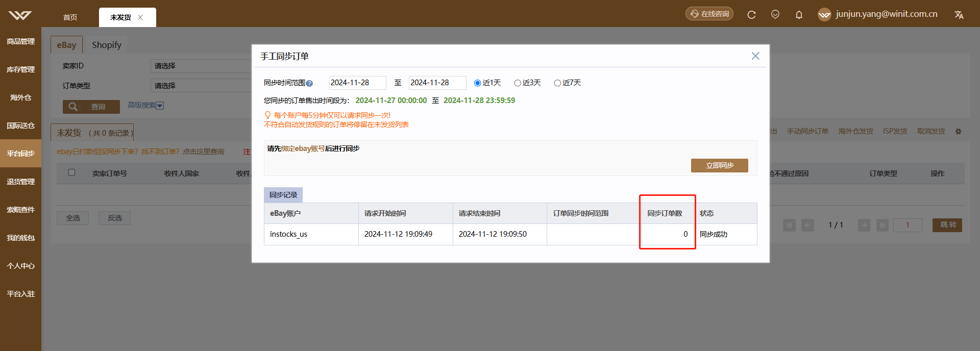Image resolution: width=980 pixels, height=351 pixels.
Task: Click the settings gear near 取消发货
Action: click(x=958, y=132)
